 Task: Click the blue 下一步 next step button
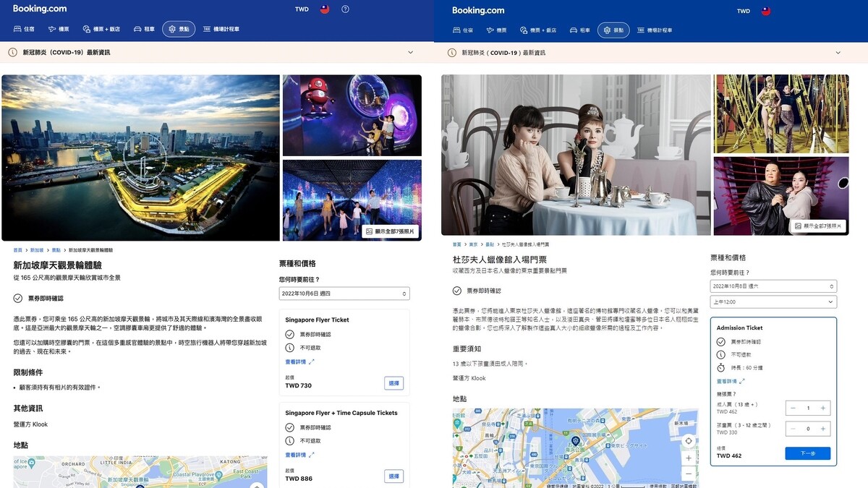point(807,453)
